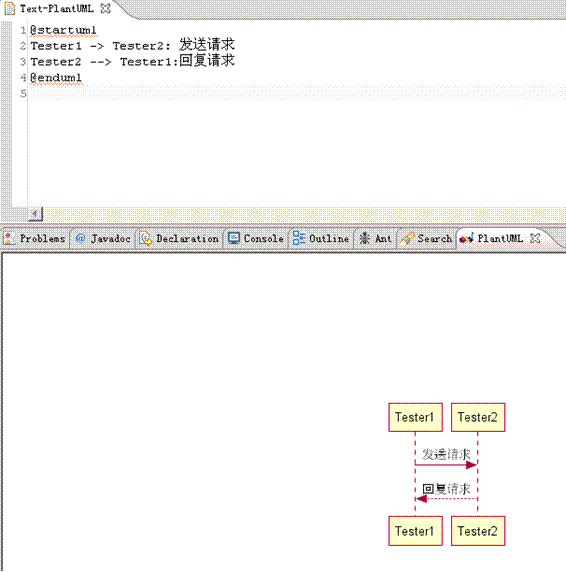Click the Search flashlight icon
Viewport: 566px width, 572px height.
pyautogui.click(x=407, y=239)
